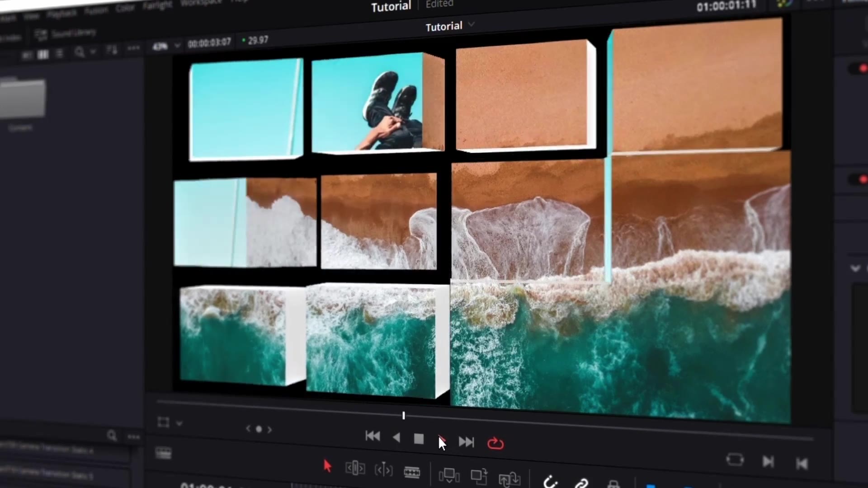Screen dimensions: 868x488
Task: Click the 00:00:03:07 duration timecode
Action: tap(209, 43)
